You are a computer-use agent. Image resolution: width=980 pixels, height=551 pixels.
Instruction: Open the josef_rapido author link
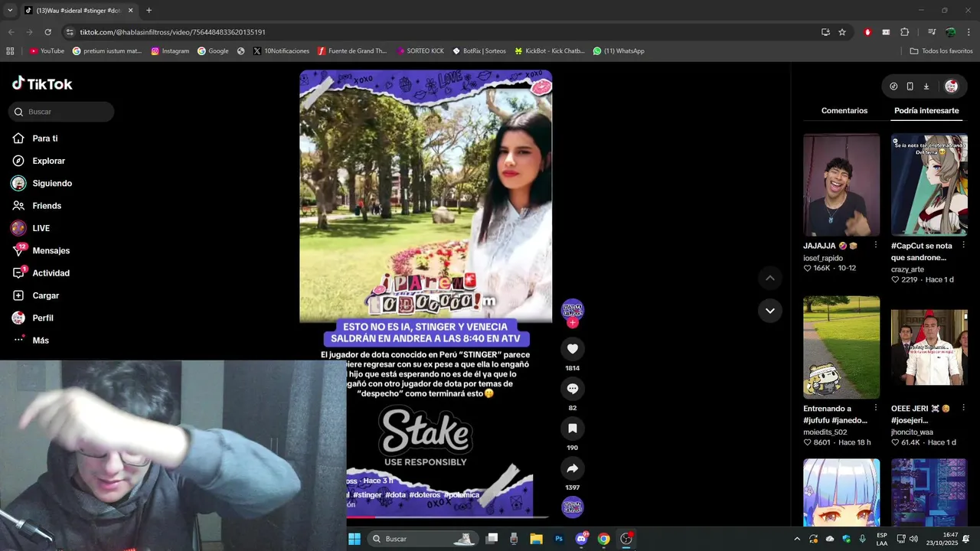[x=823, y=258]
